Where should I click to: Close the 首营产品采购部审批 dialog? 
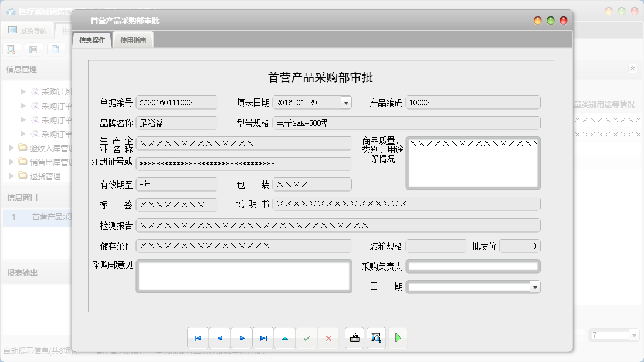(x=564, y=21)
